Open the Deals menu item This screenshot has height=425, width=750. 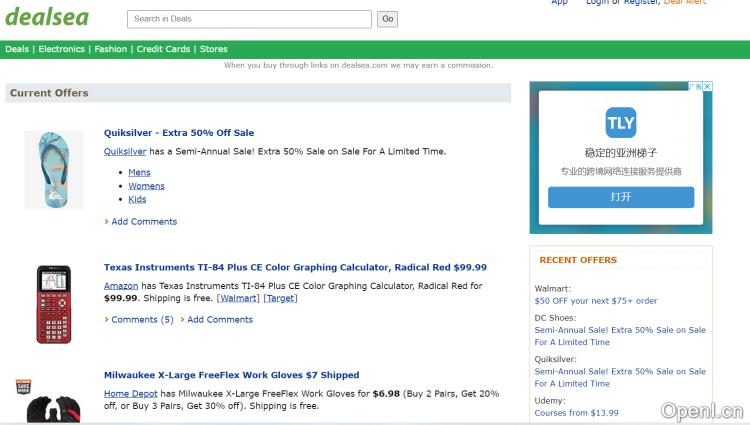click(x=17, y=49)
